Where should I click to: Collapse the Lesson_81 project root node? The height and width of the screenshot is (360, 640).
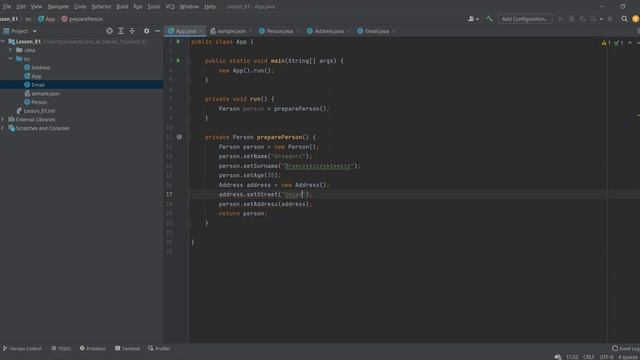click(x=3, y=42)
